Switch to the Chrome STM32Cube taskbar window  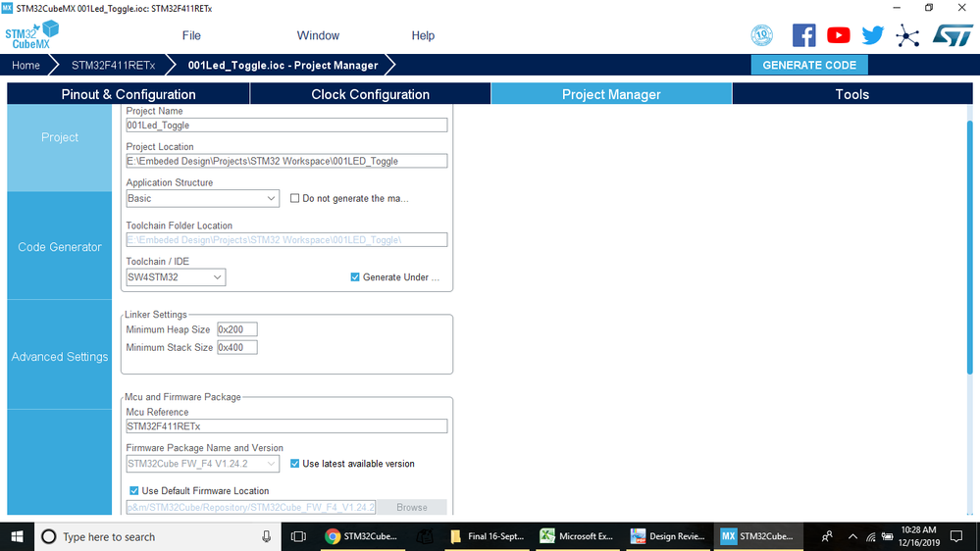pos(361,536)
